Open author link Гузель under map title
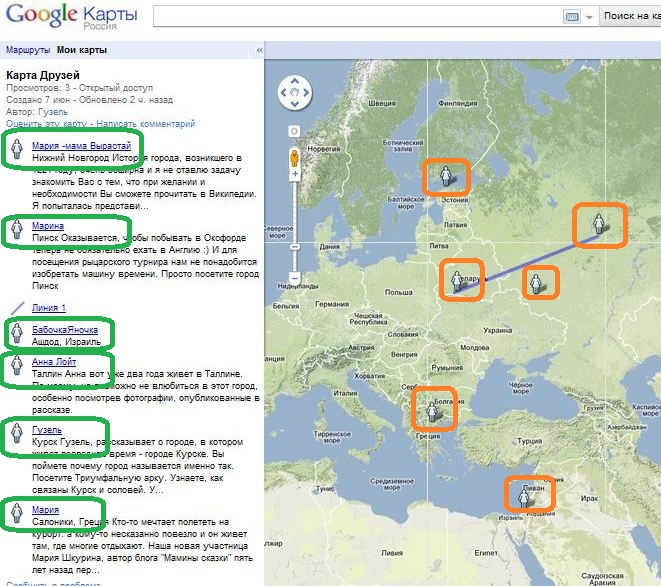The width and height of the screenshot is (661, 586). 53,112
